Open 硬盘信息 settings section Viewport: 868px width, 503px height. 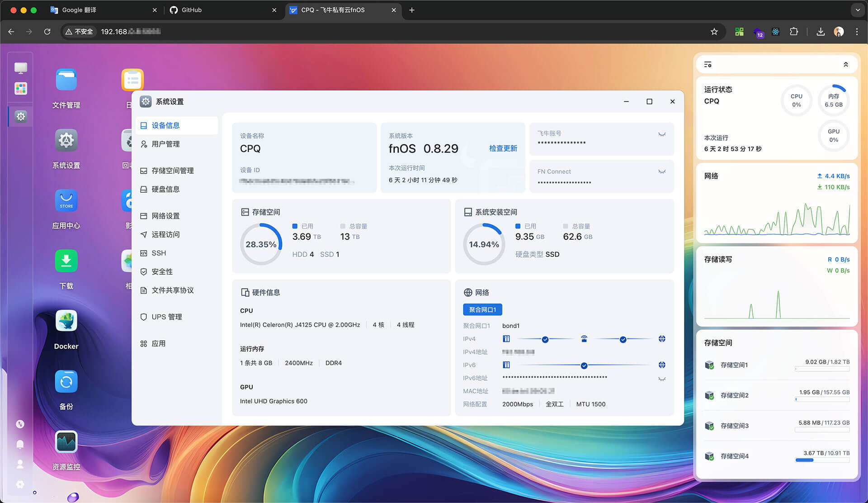[177, 189]
